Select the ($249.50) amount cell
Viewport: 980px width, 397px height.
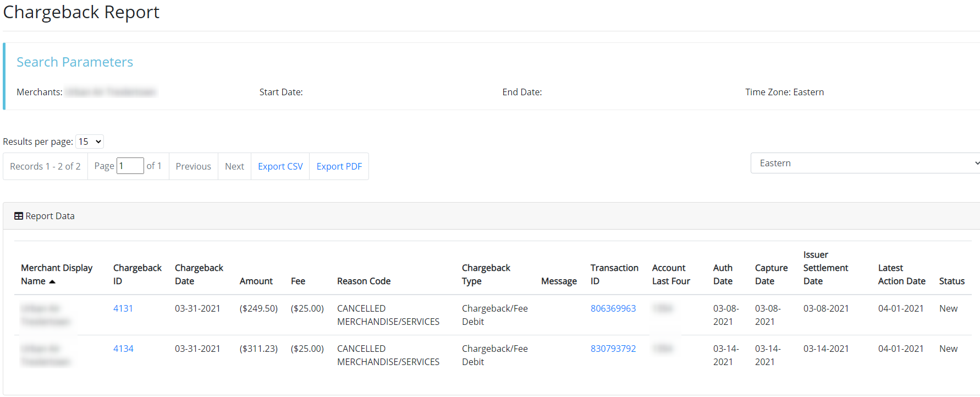click(x=258, y=308)
